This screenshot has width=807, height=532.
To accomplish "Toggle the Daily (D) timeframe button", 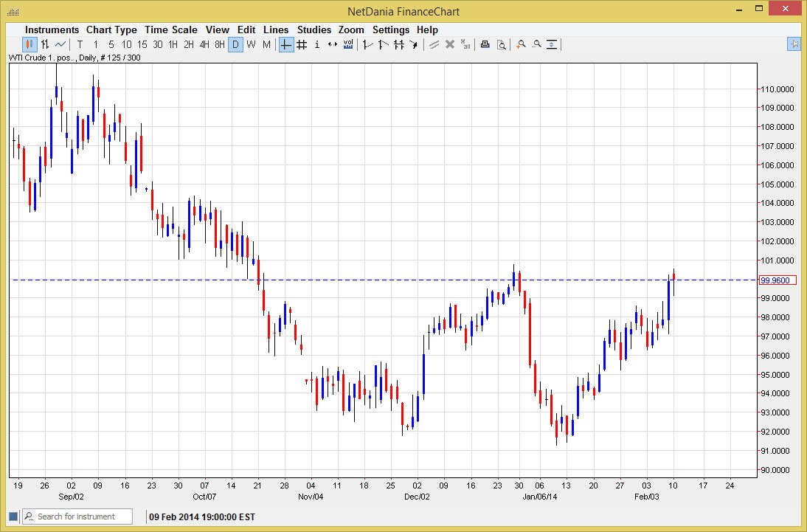I will [x=235, y=44].
